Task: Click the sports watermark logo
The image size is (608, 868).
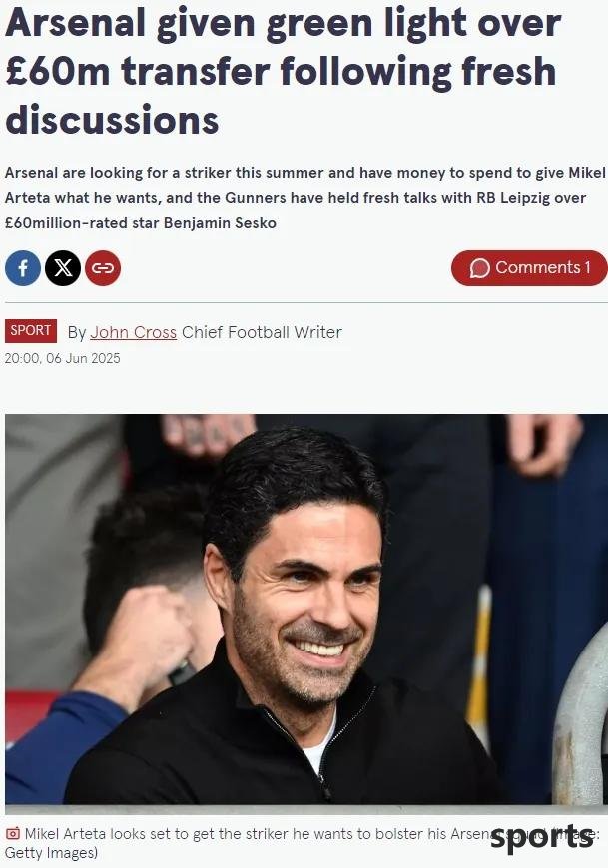Action: click(541, 837)
